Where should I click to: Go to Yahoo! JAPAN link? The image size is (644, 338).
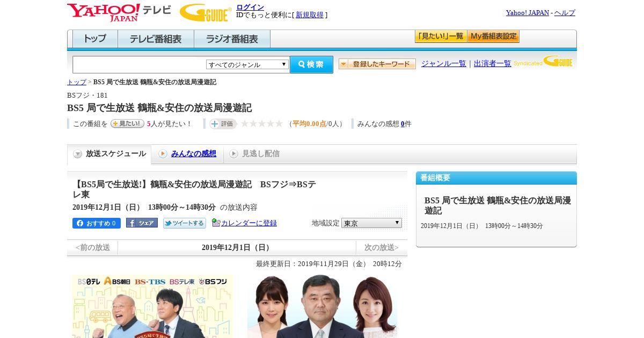(x=527, y=13)
